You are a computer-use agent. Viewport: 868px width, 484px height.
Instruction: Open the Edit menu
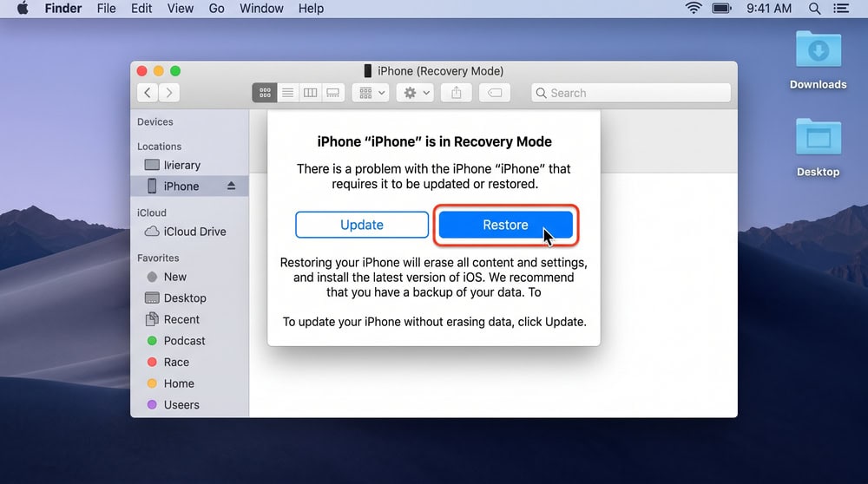pyautogui.click(x=141, y=9)
